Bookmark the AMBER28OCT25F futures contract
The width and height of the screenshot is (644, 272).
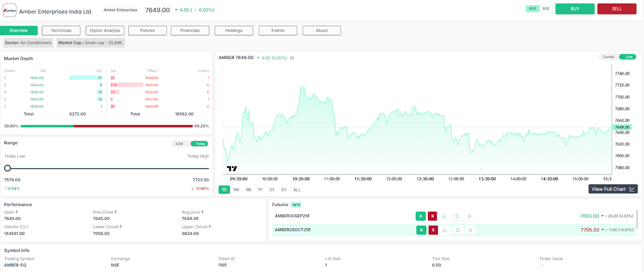click(x=458, y=230)
